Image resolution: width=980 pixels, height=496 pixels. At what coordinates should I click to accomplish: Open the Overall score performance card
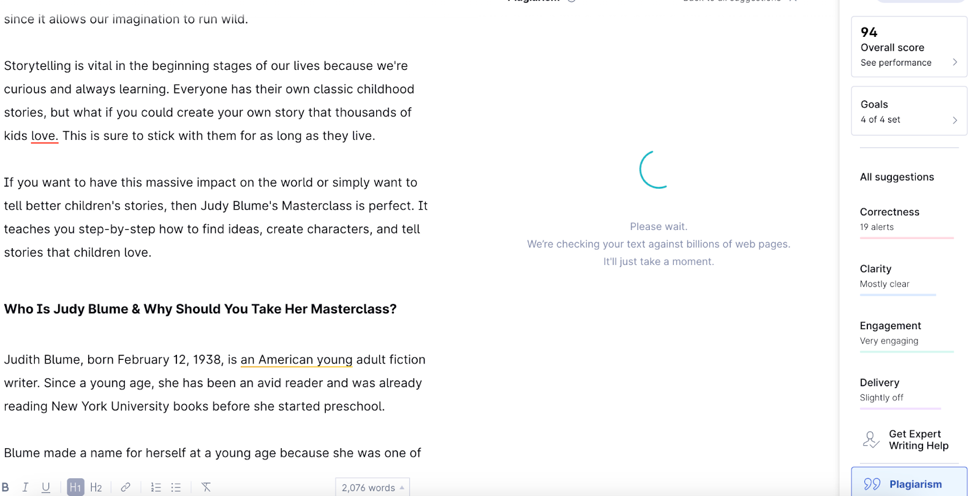pos(909,47)
